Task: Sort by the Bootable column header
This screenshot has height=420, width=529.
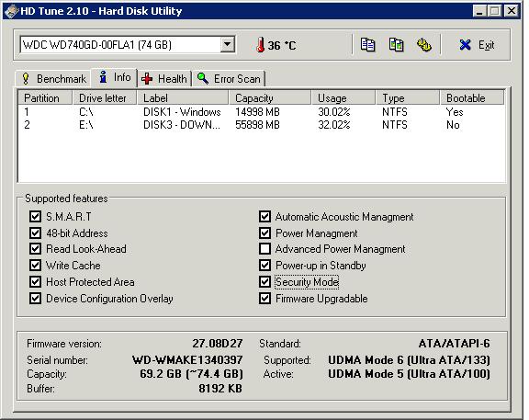Action: (472, 98)
